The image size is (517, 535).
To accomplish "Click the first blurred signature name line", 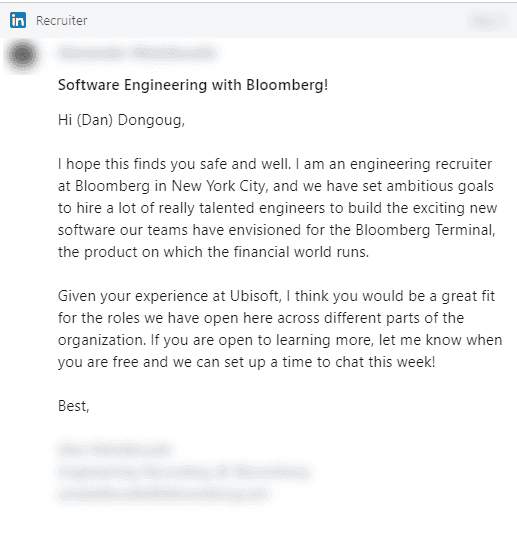I will tap(115, 450).
